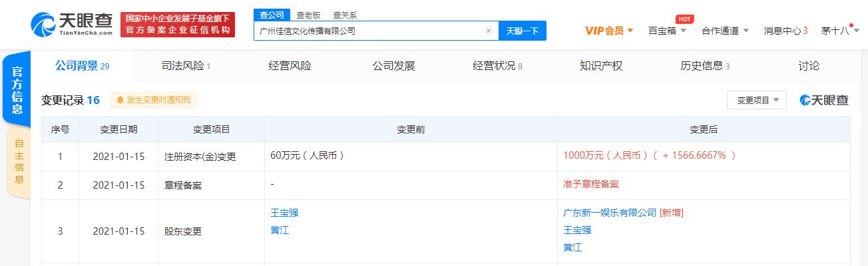The height and width of the screenshot is (266, 868).
Task: Open the VIP会员 dropdown
Action: click(608, 31)
